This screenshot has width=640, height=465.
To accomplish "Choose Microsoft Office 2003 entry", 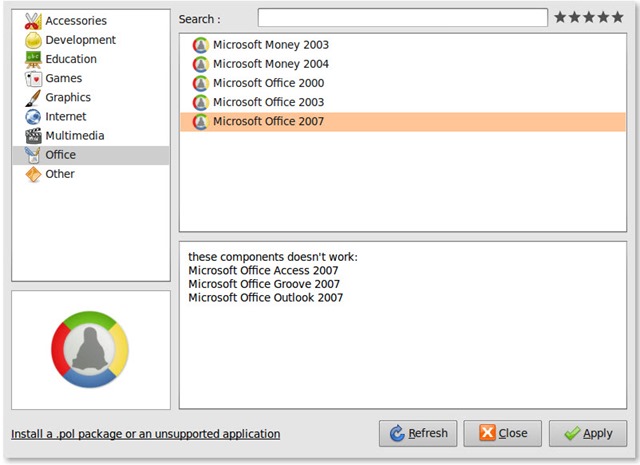I will pyautogui.click(x=402, y=102).
